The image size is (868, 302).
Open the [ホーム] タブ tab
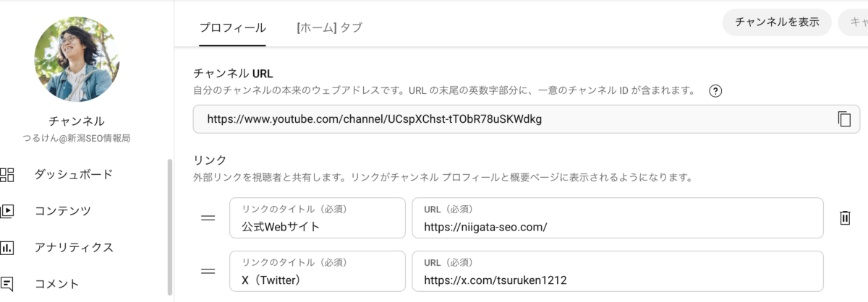click(329, 28)
